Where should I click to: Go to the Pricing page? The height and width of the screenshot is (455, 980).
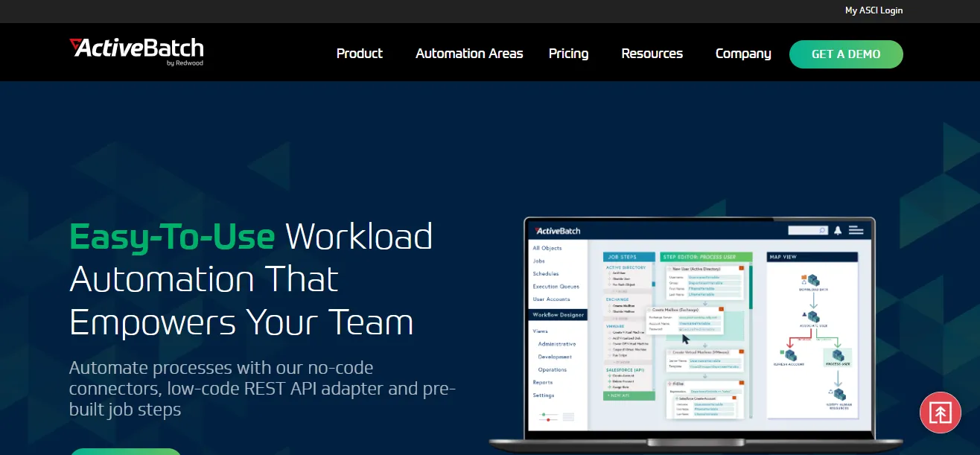click(x=568, y=54)
